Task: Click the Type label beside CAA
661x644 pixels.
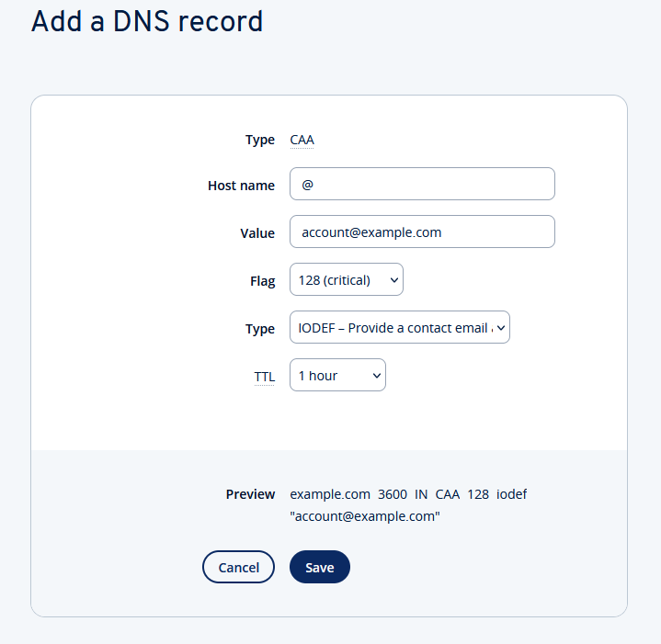Action: [x=259, y=140]
